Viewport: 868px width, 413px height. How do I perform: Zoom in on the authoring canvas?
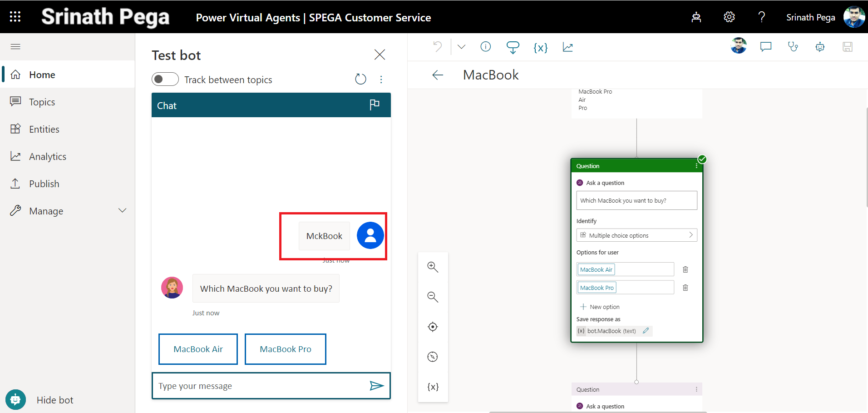[433, 267]
